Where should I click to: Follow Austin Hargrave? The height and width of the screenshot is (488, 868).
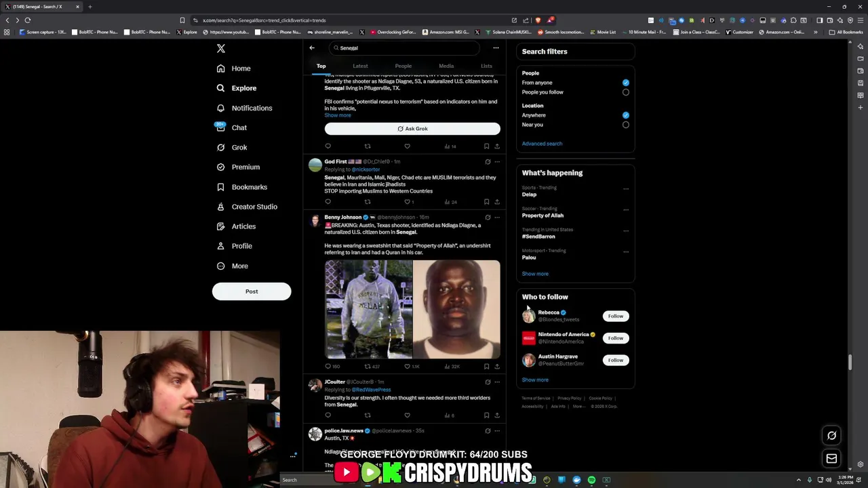[616, 360]
